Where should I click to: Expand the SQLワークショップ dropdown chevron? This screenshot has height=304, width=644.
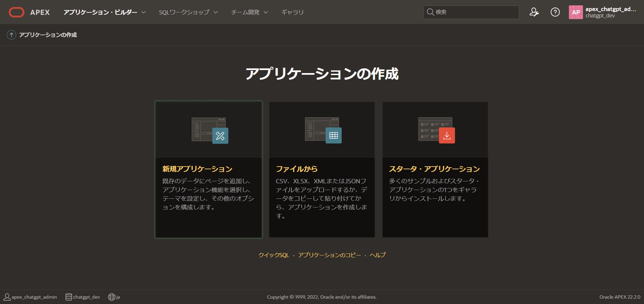[216, 12]
